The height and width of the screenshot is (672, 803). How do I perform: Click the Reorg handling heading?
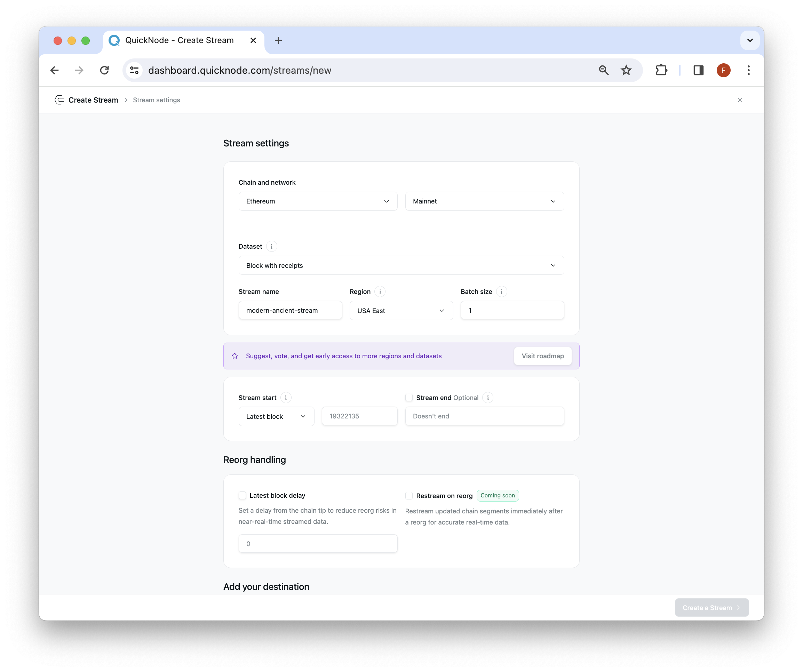click(254, 460)
